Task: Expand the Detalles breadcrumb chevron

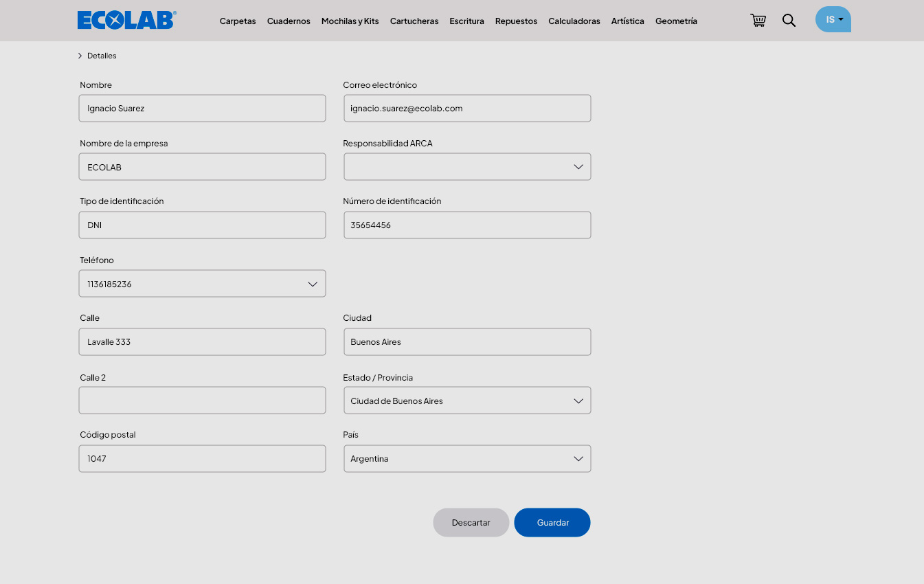Action: (x=80, y=56)
